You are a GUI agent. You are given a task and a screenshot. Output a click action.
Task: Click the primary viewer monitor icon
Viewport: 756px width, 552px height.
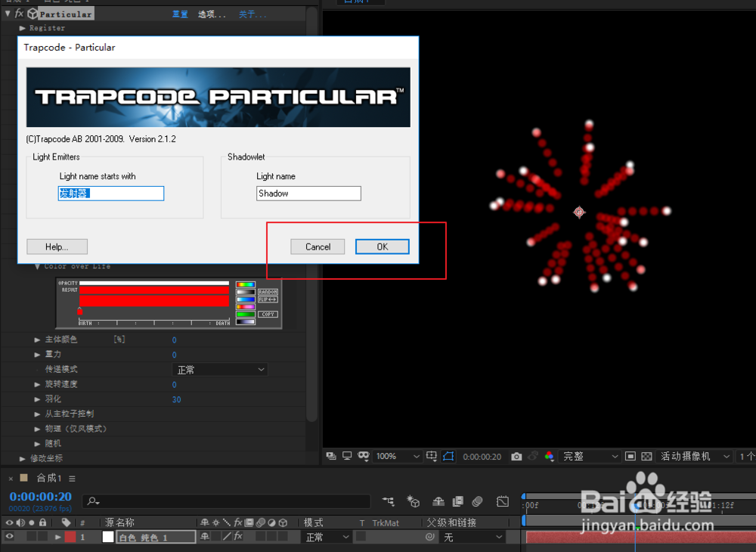pyautogui.click(x=347, y=456)
